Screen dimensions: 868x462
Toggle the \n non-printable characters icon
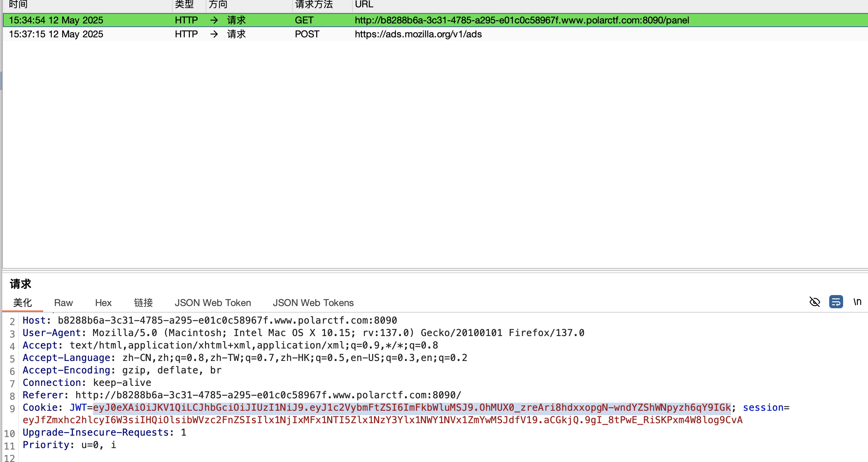tap(857, 302)
